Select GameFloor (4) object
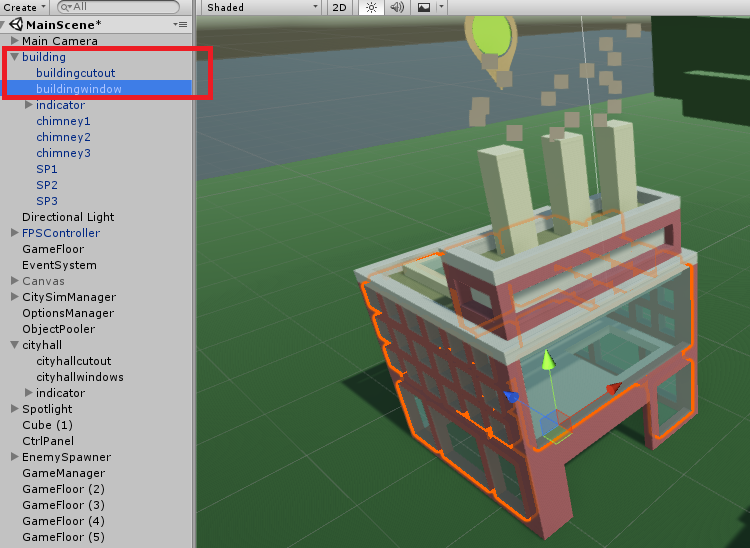The width and height of the screenshot is (750, 548). [x=63, y=521]
